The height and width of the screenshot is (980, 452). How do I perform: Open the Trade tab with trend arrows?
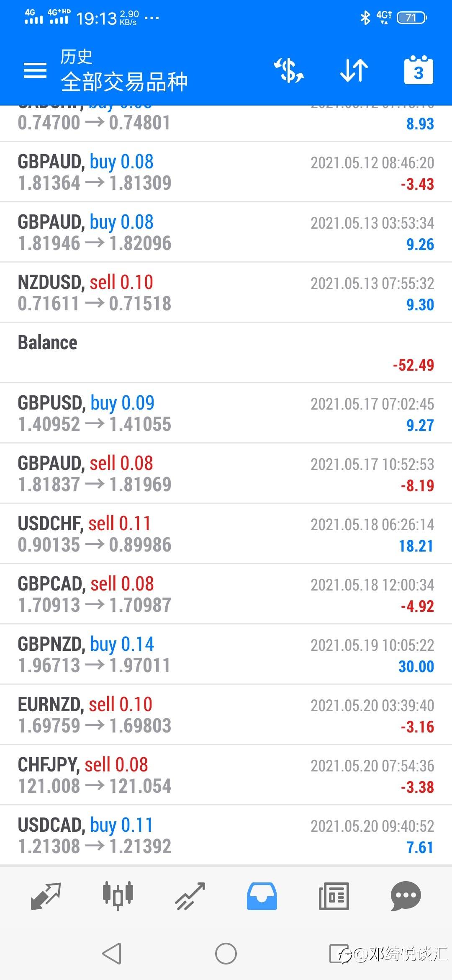click(x=190, y=896)
